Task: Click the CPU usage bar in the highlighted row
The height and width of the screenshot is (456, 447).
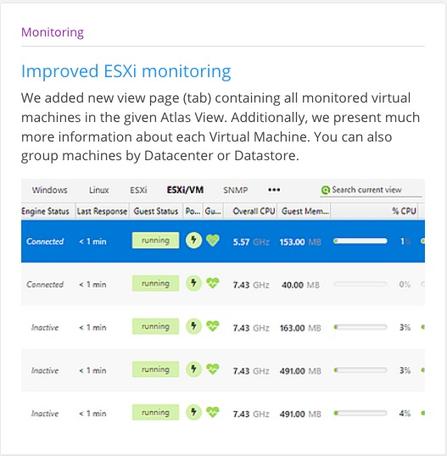Action: [360, 241]
